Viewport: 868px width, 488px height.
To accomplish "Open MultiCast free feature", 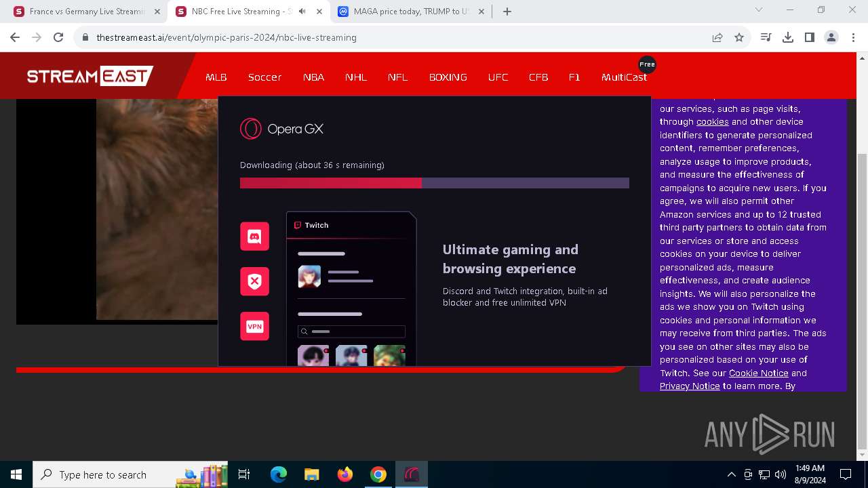I will [624, 77].
